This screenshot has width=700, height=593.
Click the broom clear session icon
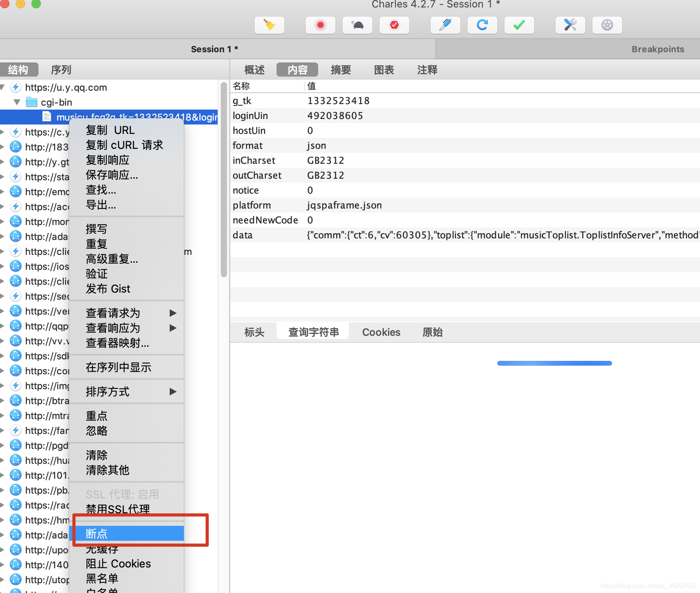(x=269, y=25)
